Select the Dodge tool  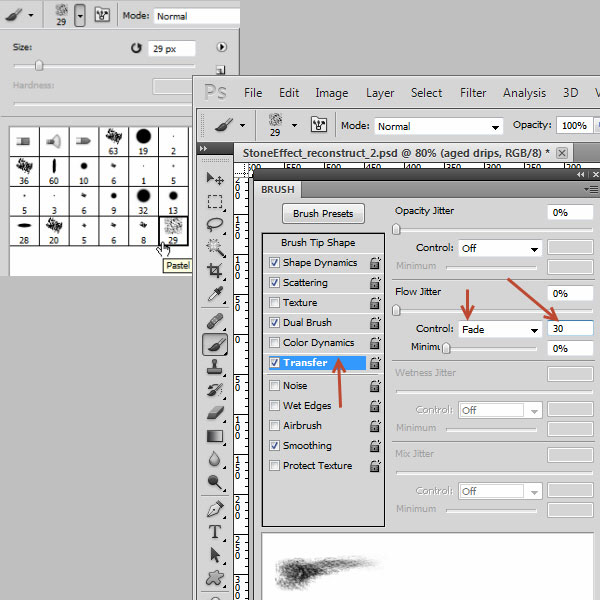point(215,482)
